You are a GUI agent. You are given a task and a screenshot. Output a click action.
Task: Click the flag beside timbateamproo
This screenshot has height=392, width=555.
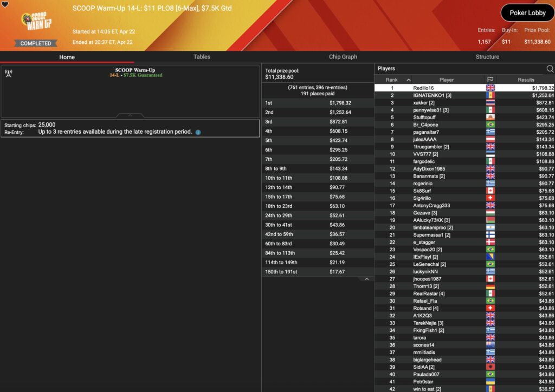[490, 227]
